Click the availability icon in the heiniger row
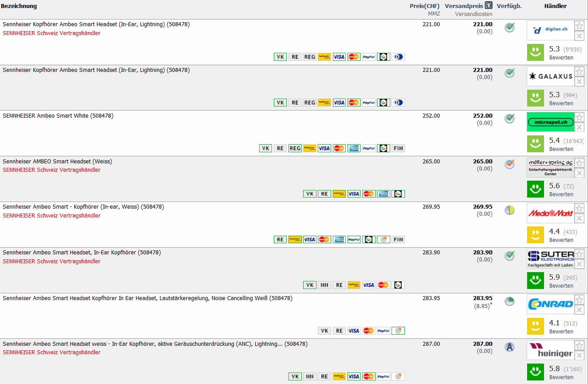This screenshot has height=384, width=588. point(509,347)
